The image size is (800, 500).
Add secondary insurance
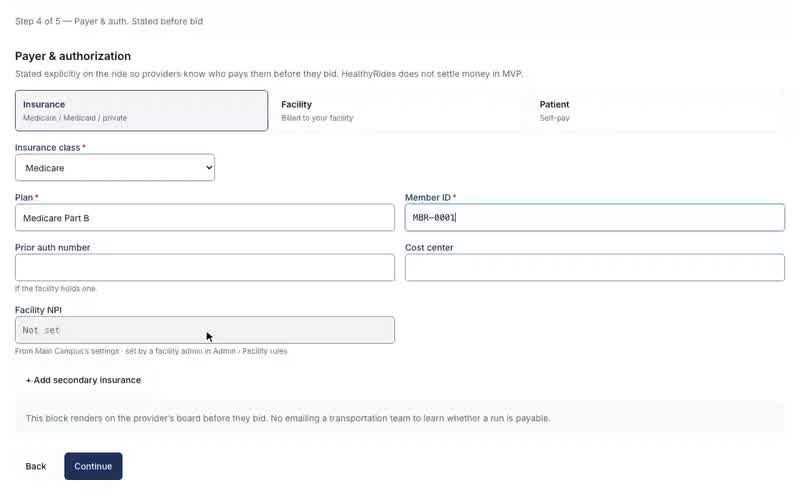tap(83, 380)
